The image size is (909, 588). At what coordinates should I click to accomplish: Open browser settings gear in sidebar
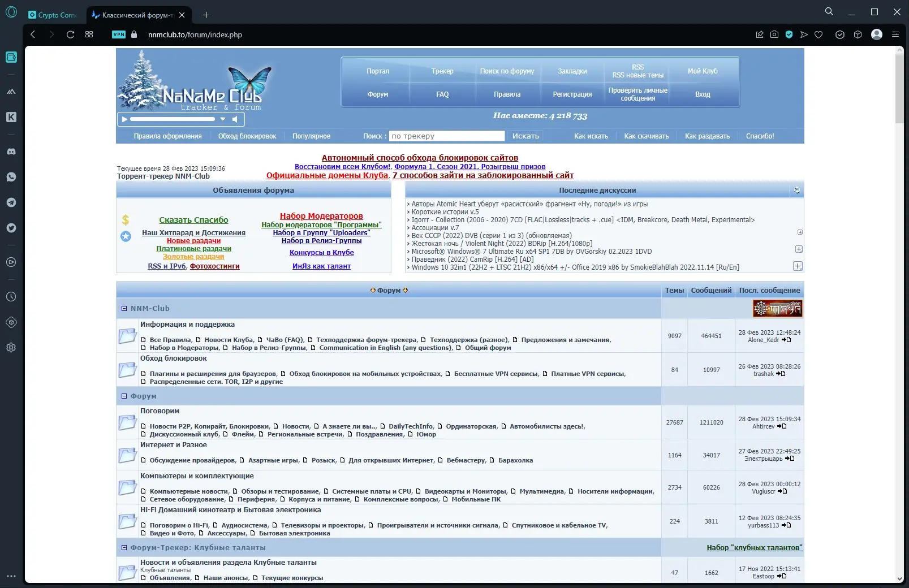[x=11, y=348]
